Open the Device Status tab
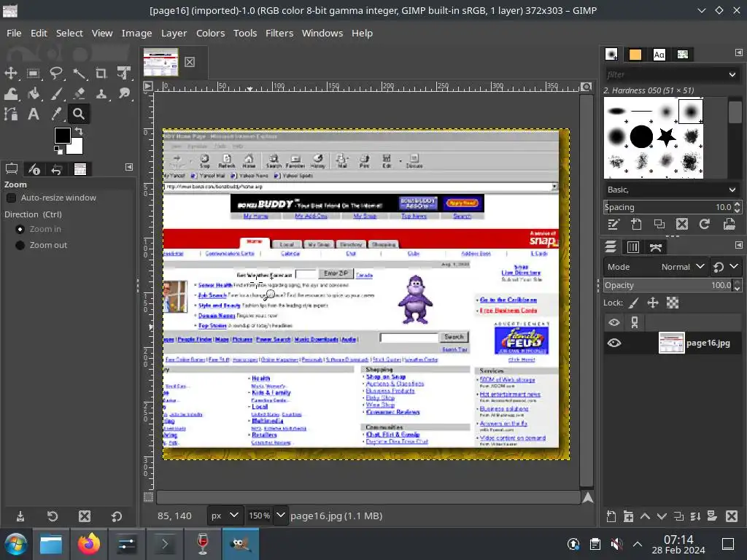This screenshot has width=747, height=560. point(34,168)
